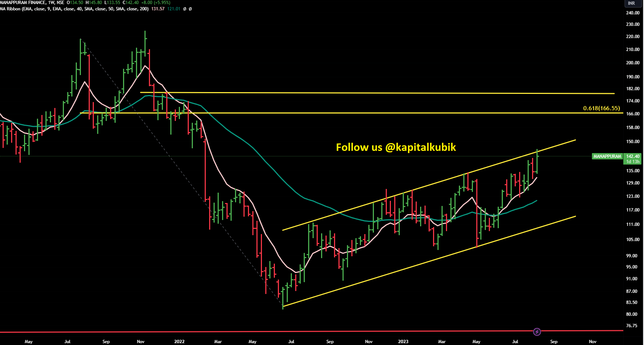This screenshot has height=345, width=644.
Task: Click the 240.00 price scale label
Action: click(x=633, y=13)
